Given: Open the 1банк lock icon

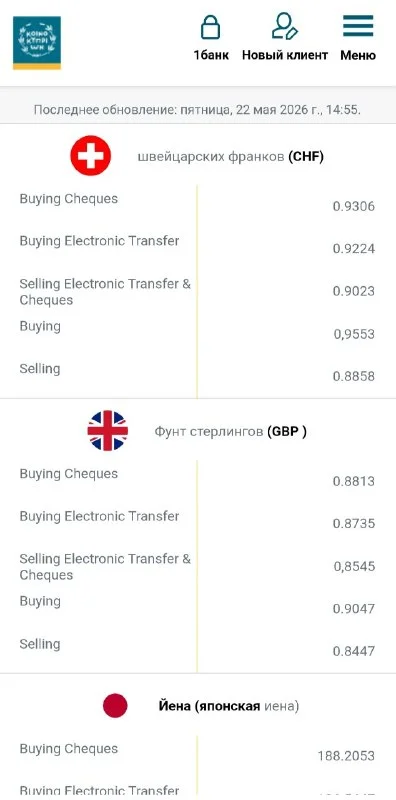Looking at the screenshot, I should click(x=210, y=27).
